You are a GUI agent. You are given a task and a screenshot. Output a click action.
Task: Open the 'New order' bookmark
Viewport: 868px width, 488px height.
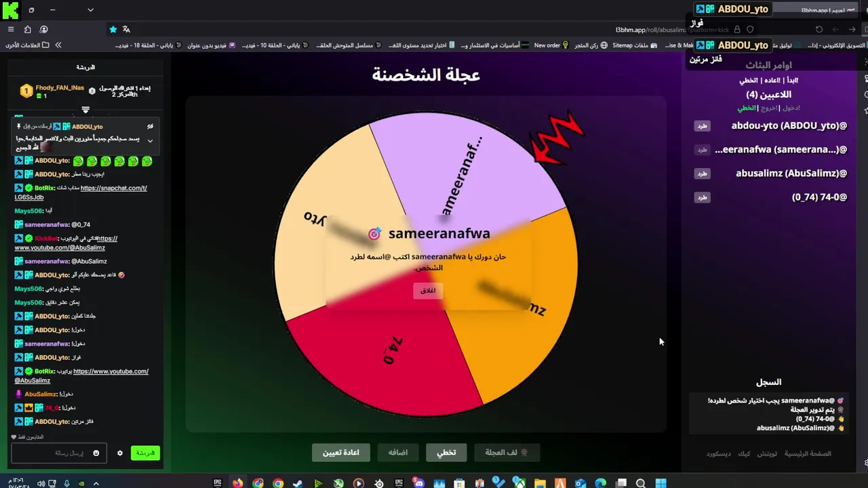551,45
